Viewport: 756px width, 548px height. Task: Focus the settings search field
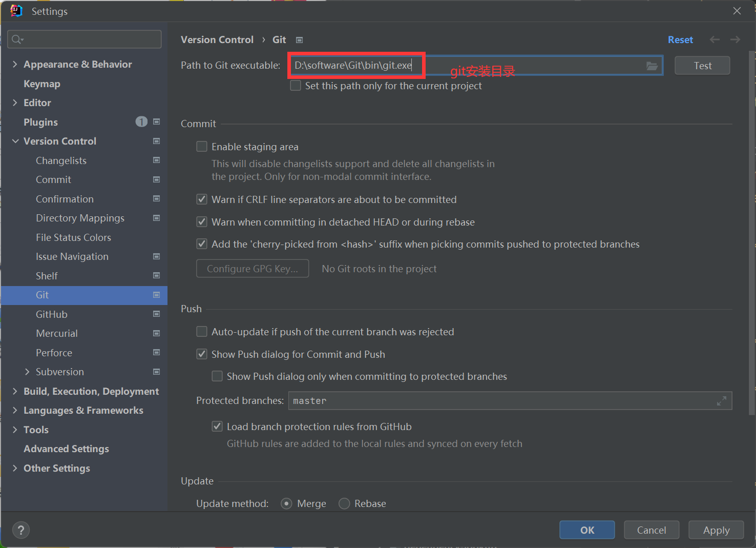pos(85,39)
